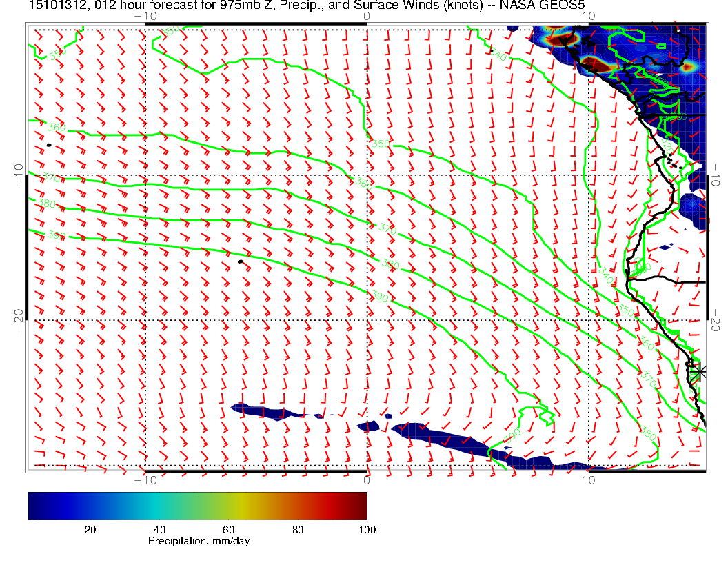
Task: Click the 10 longitude label on the bottom axis
Action: point(588,479)
